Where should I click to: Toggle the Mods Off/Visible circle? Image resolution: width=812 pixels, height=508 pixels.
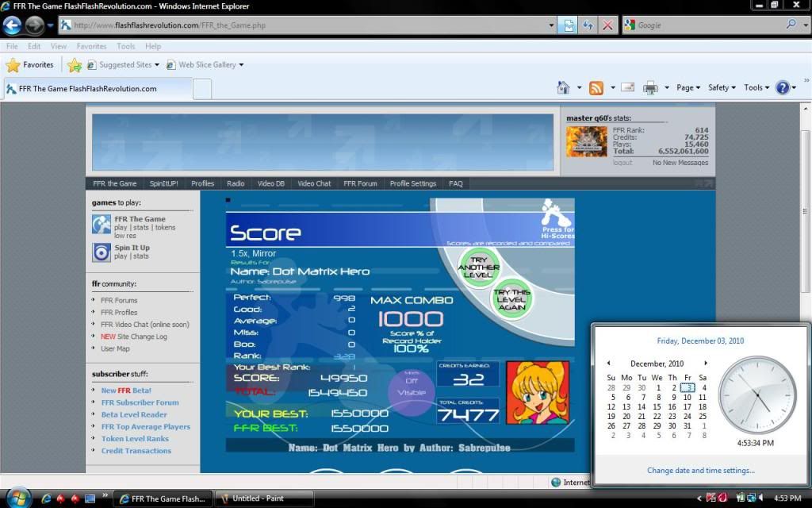pos(412,387)
